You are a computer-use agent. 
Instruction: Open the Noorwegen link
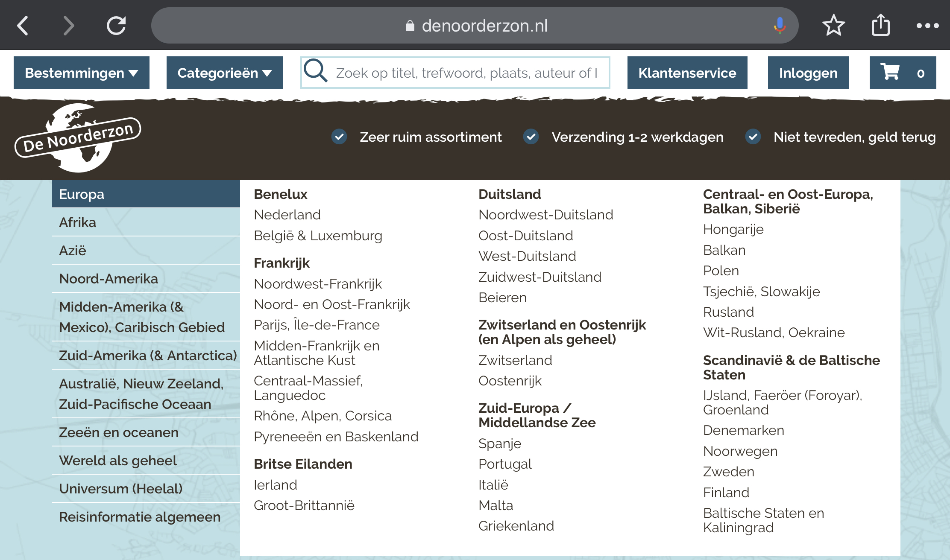pos(740,451)
